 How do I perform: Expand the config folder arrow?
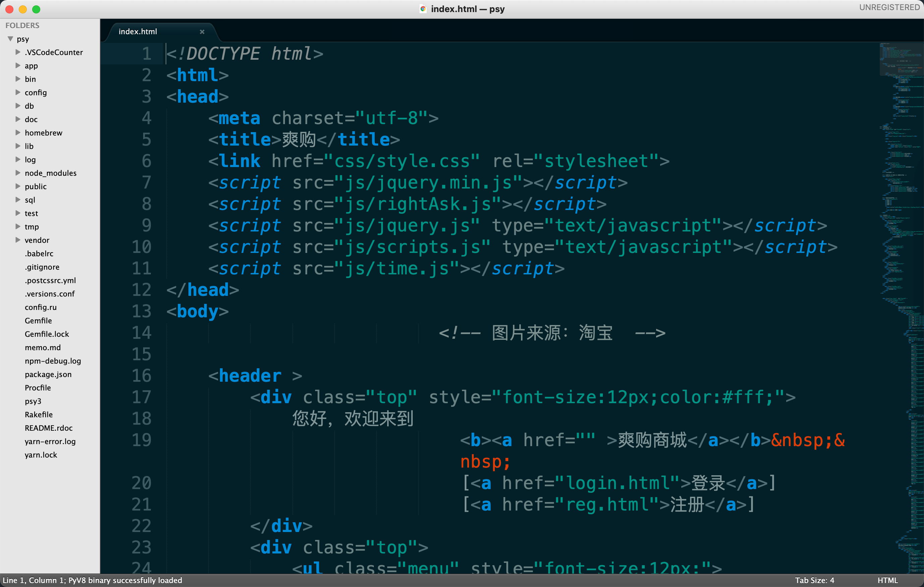(18, 93)
